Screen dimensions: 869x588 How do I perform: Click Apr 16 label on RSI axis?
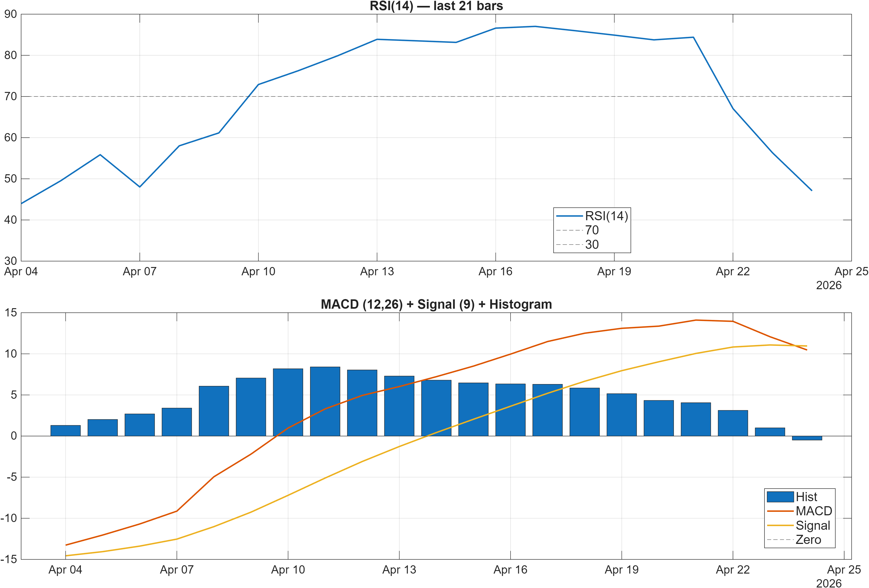tap(496, 272)
